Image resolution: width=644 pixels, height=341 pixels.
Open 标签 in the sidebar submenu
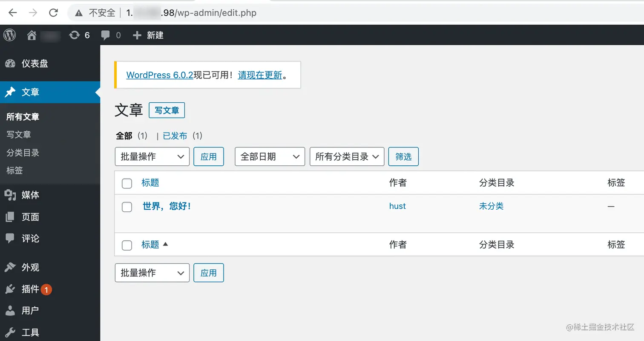pos(14,170)
